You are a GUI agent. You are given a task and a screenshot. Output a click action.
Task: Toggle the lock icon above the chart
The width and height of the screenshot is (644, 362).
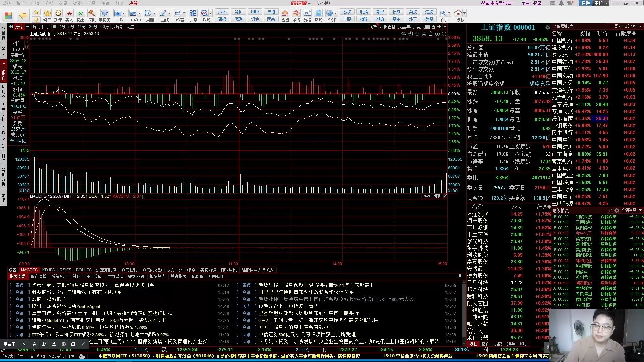click(x=431, y=34)
